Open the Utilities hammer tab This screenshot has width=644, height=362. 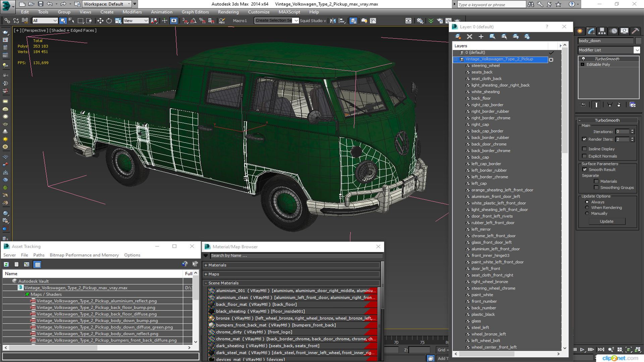click(x=635, y=31)
